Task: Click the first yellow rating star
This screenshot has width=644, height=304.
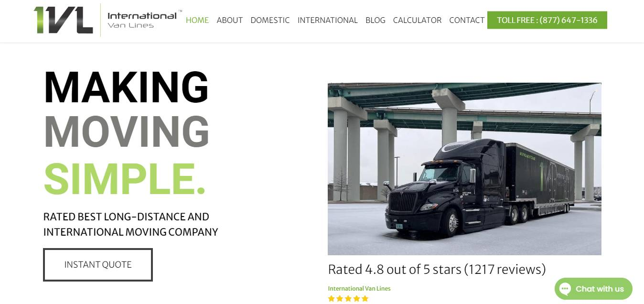Action: [x=331, y=299]
